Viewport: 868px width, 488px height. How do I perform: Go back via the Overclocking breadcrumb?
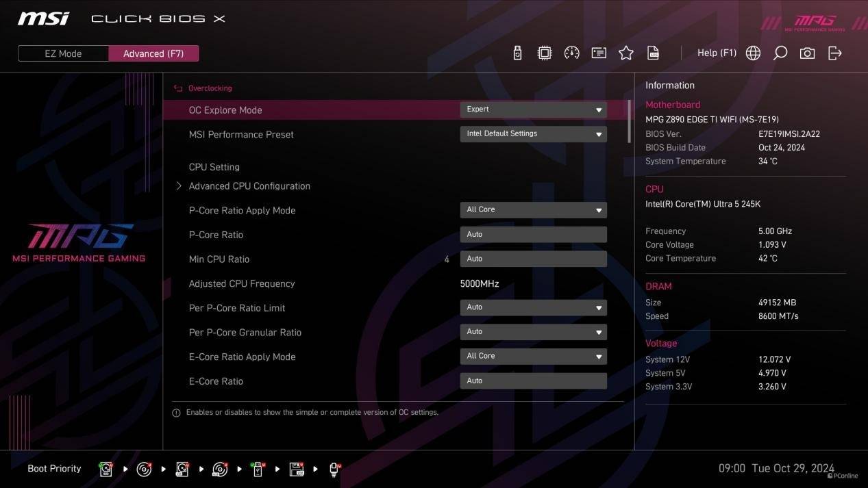click(210, 88)
